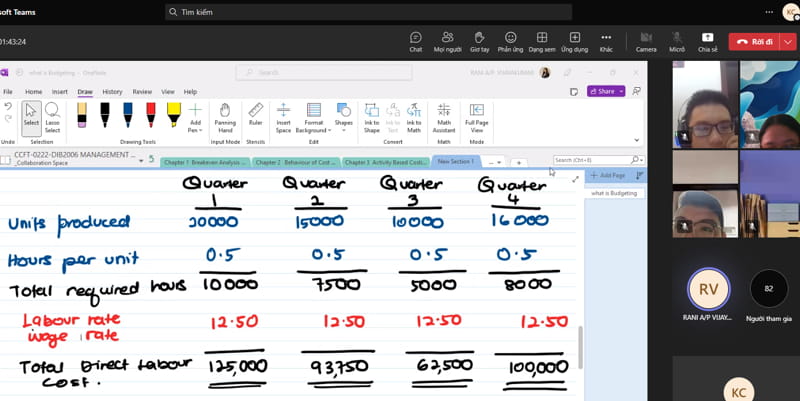Open the Insert ribbon tab
800x401 pixels.
[x=60, y=91]
